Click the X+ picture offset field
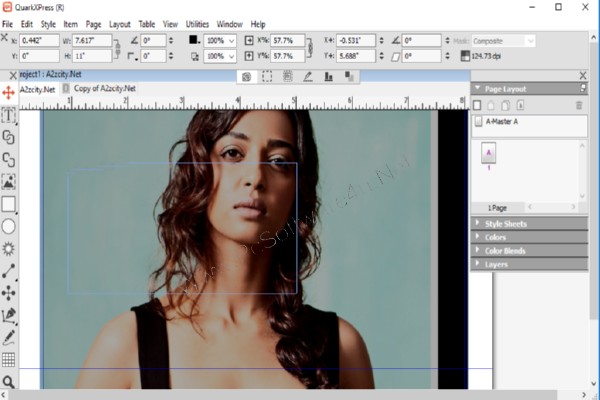The image size is (600, 400). click(356, 41)
